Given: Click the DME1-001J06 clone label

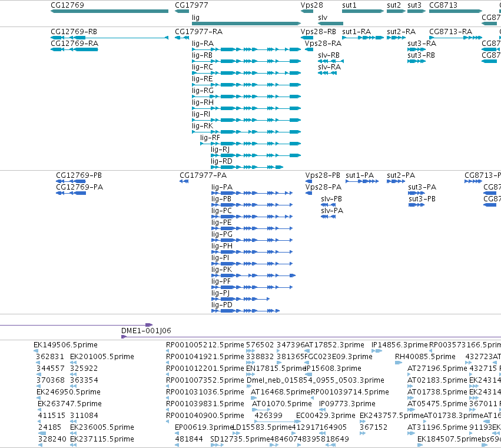Looking at the screenshot, I should pos(147,331).
